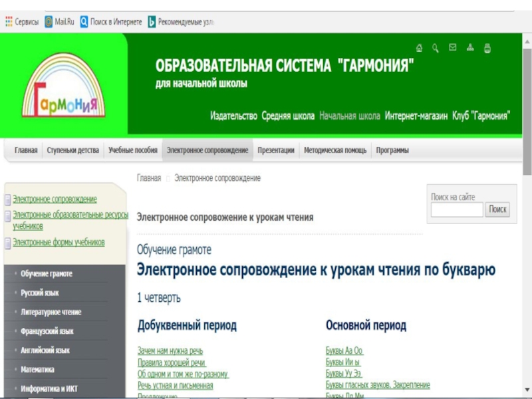Click the printer icon in header

[x=487, y=48]
